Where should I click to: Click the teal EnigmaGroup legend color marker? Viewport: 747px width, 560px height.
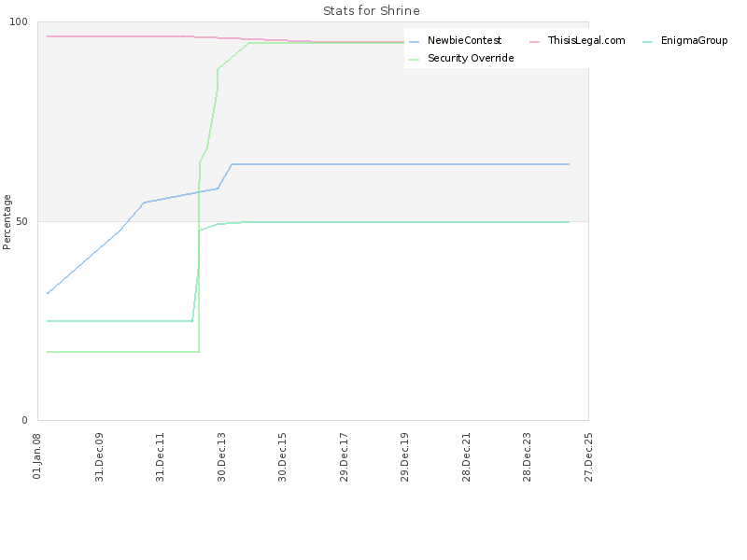point(647,41)
